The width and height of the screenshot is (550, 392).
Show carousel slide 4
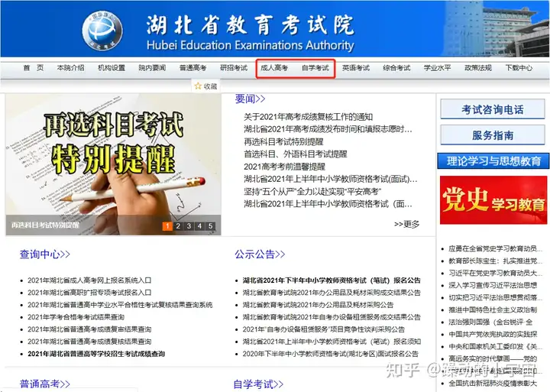[199, 226]
